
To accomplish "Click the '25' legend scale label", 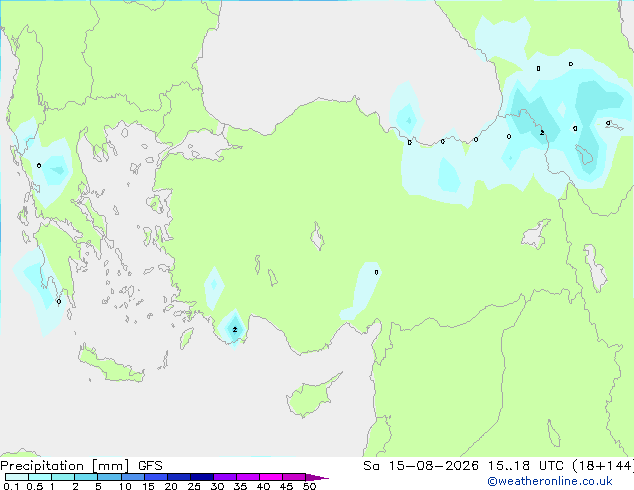I will [x=194, y=486].
